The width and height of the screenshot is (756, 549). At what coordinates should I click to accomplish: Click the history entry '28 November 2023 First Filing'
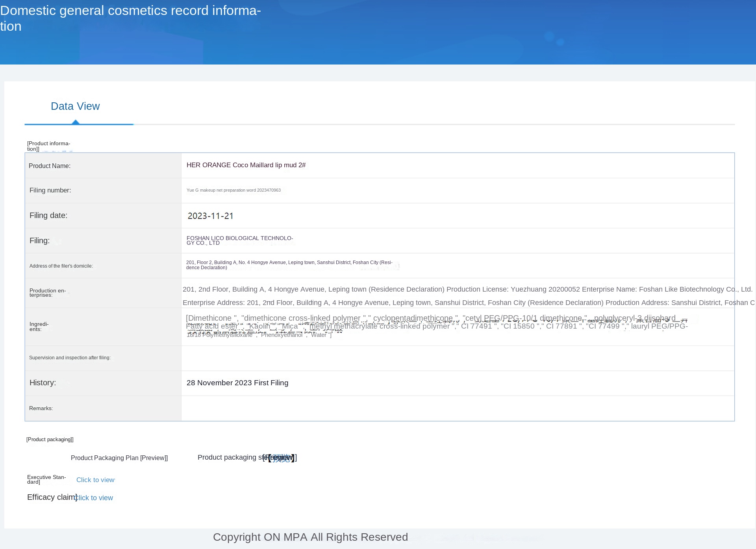point(237,383)
